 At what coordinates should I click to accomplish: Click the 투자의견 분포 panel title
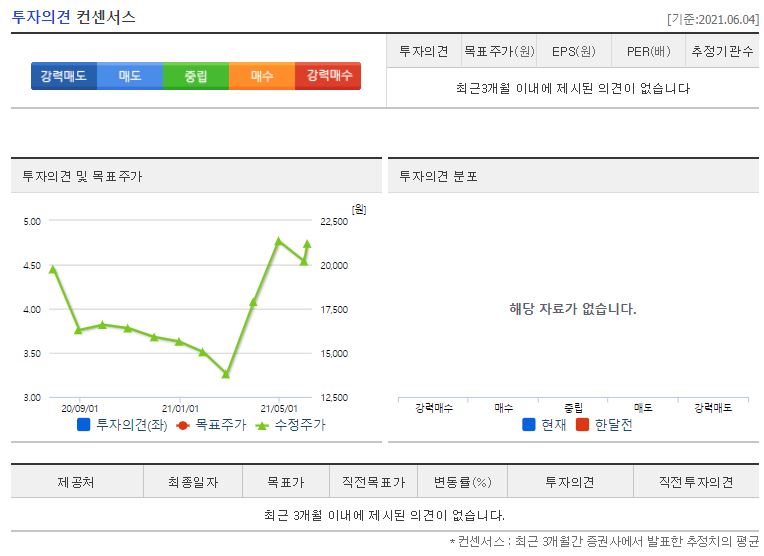click(438, 176)
